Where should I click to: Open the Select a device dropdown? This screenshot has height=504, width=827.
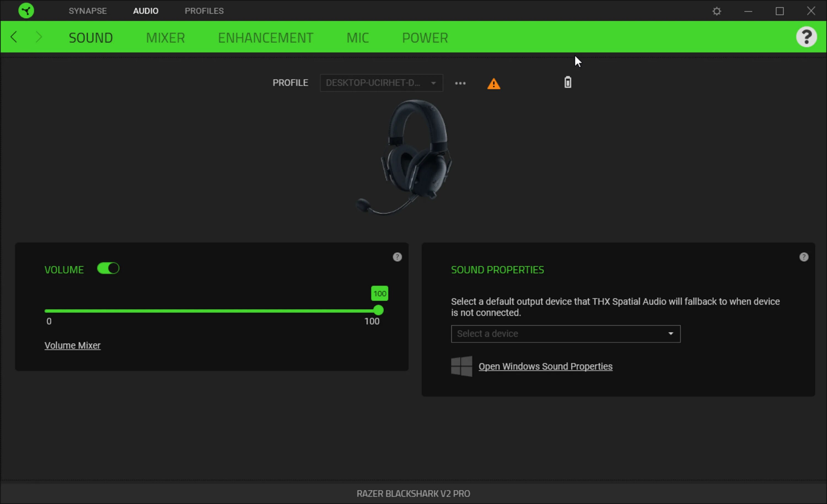566,334
